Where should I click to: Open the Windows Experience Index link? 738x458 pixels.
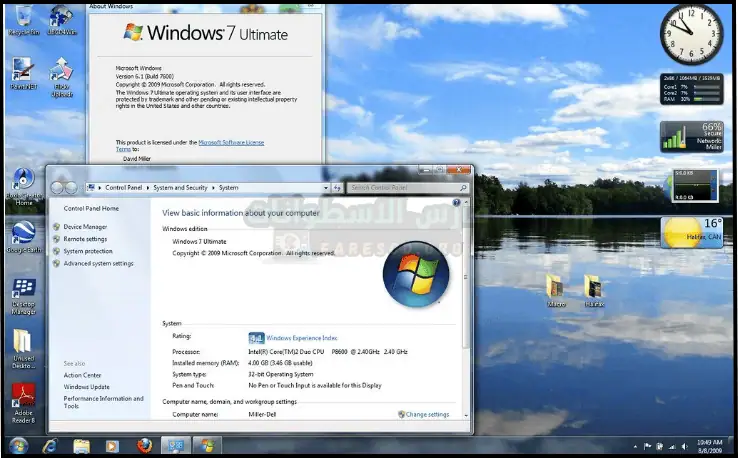(x=301, y=338)
